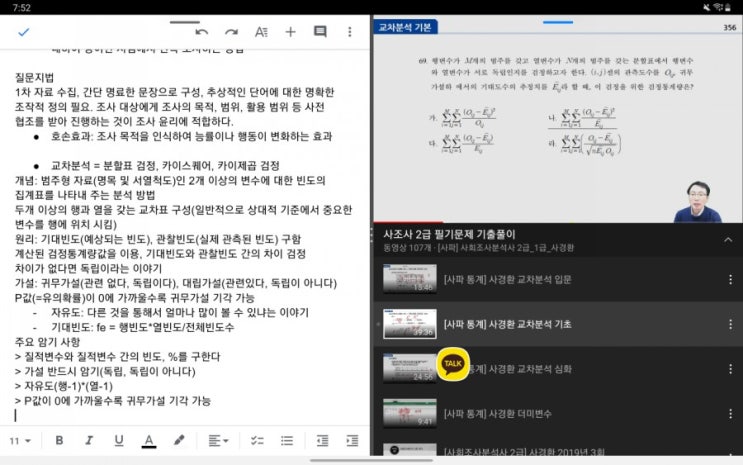Viewport: 743px width, 465px height.
Task: Open the text color picker
Action: click(149, 441)
